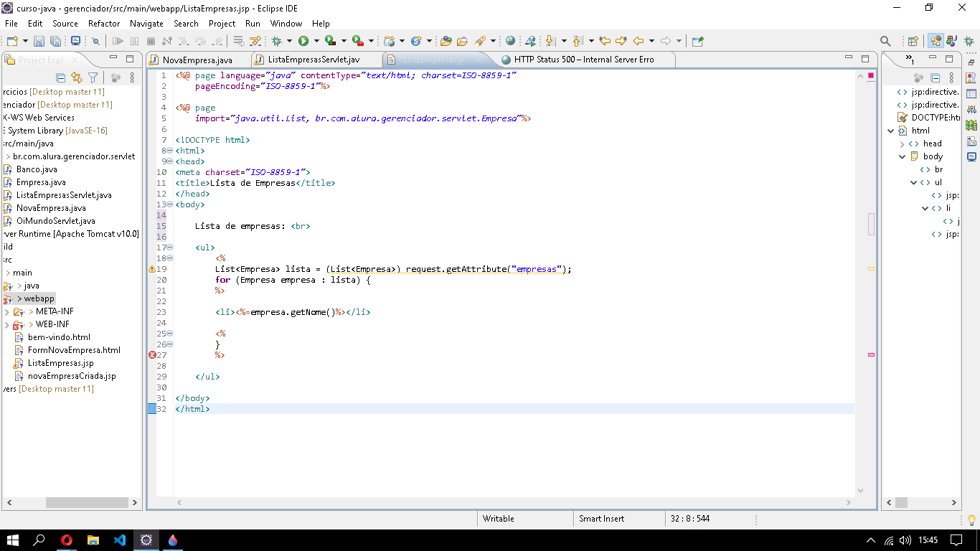Switch to the ListaEmpresasServlet.java editor tab

click(x=314, y=60)
